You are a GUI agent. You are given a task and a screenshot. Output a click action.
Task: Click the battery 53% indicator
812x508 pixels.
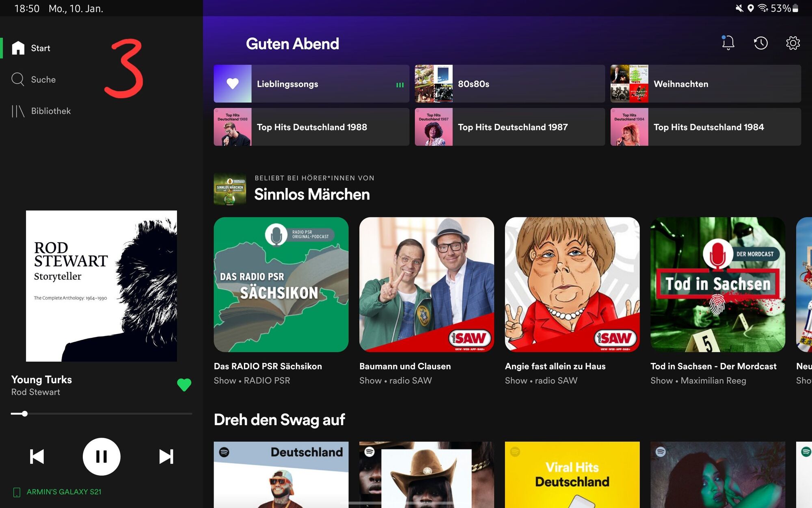point(784,8)
